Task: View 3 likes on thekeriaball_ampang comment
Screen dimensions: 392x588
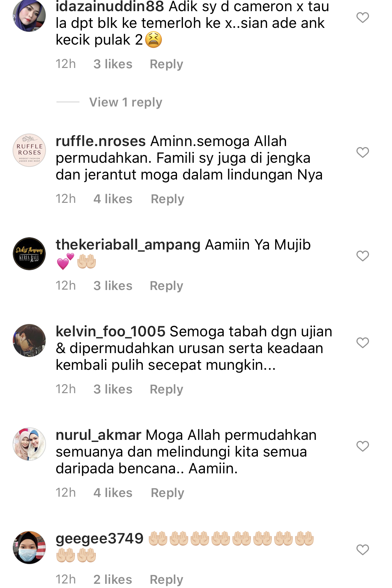Action: coord(113,286)
